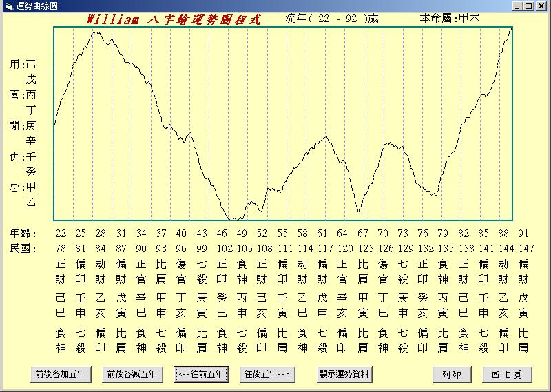Image resolution: width=551 pixels, height=392 pixels.
Task: Maximize the 運勢曲線圖 window
Action: tap(528, 6)
